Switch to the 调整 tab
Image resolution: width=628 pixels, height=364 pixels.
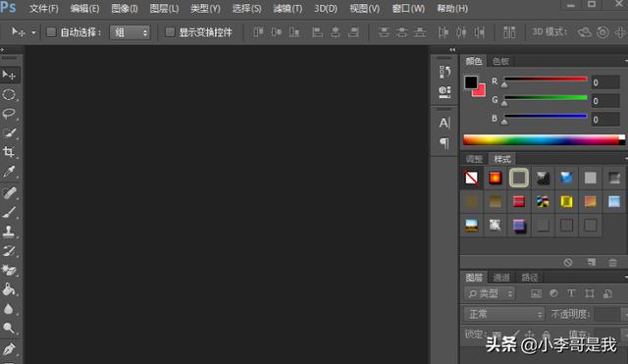[x=474, y=159]
